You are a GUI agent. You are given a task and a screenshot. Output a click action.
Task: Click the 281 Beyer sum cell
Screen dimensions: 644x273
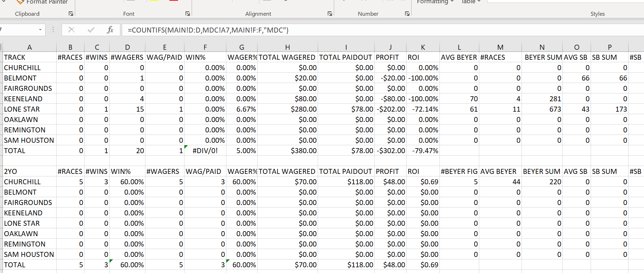click(x=542, y=99)
